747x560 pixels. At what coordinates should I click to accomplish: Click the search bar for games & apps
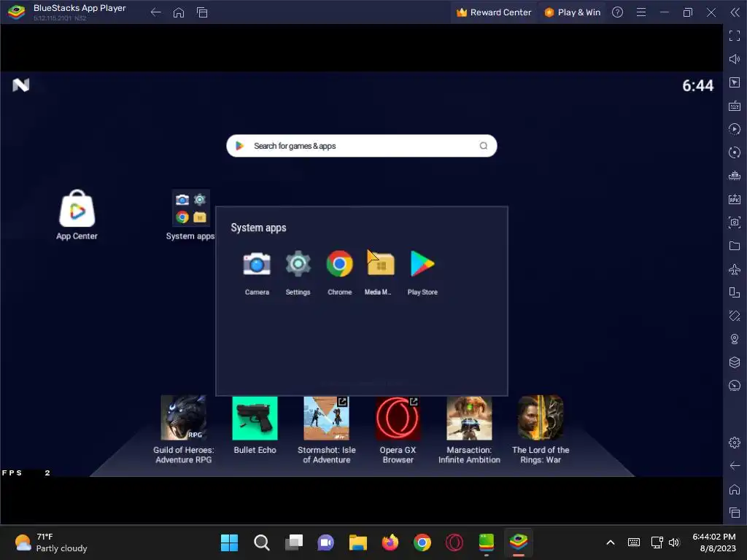point(362,146)
